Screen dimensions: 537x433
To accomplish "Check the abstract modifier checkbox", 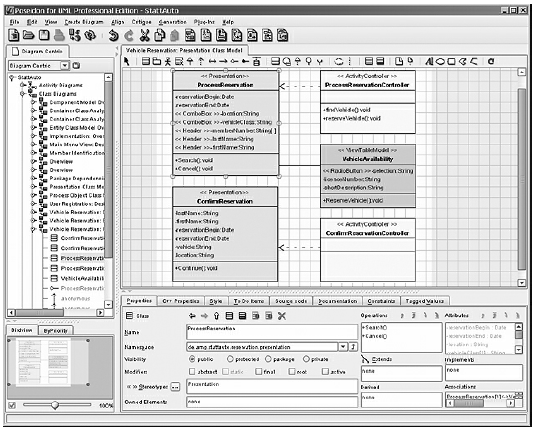I will tap(192, 372).
